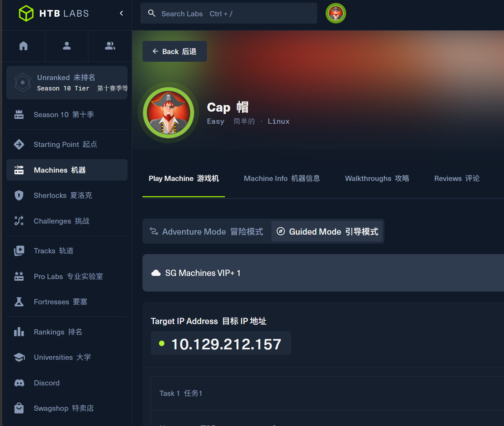Open the Walkthroughs tab
Viewport: 504px width, 426px height.
pos(377,179)
